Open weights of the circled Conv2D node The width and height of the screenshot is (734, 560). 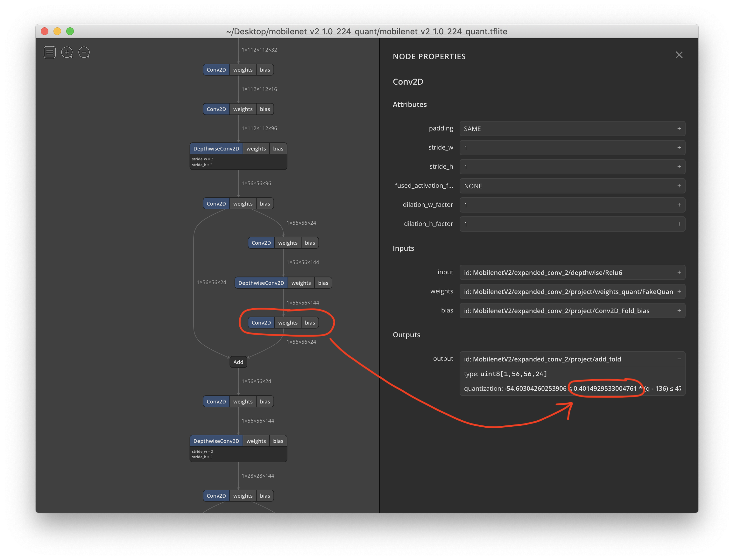(288, 322)
